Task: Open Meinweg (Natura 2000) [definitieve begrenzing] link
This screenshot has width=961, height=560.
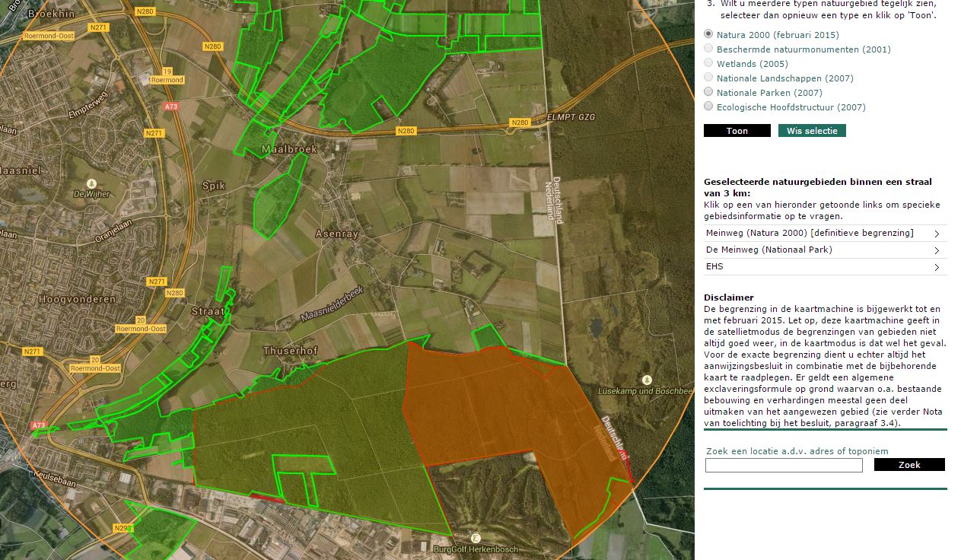Action: coord(810,233)
